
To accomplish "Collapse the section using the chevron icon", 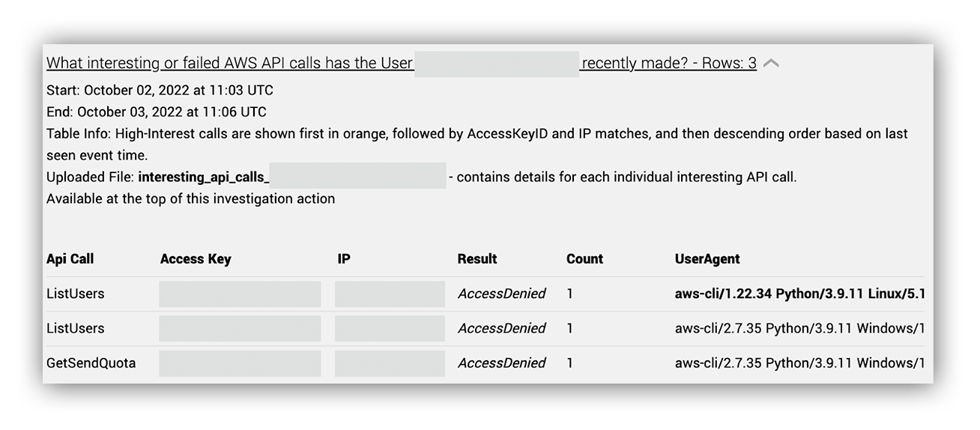I will click(x=771, y=64).
